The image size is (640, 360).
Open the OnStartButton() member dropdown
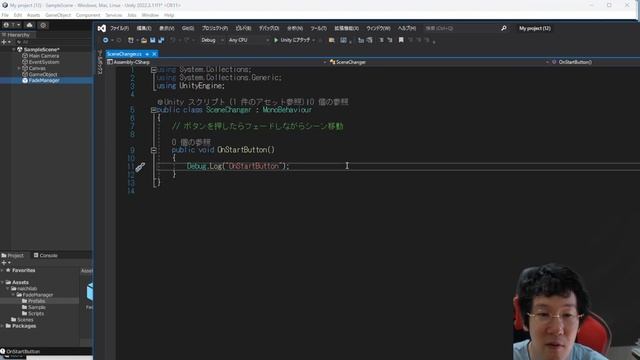pos(596,62)
